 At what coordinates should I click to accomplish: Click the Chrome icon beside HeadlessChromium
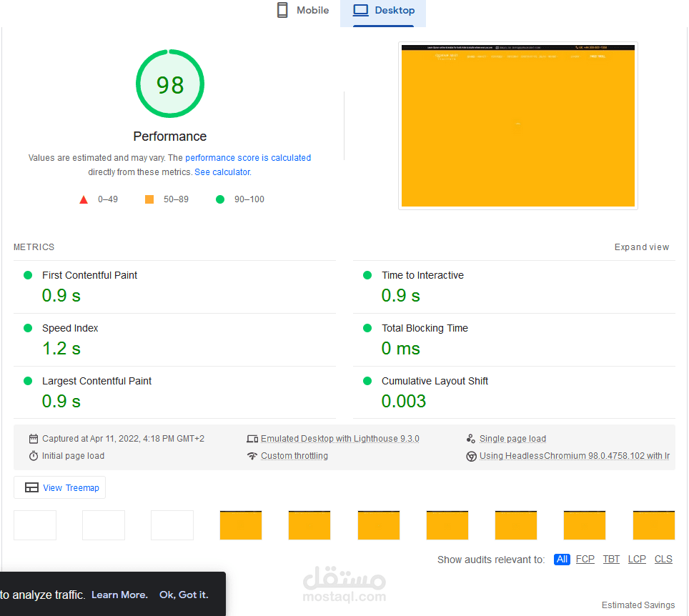point(471,456)
